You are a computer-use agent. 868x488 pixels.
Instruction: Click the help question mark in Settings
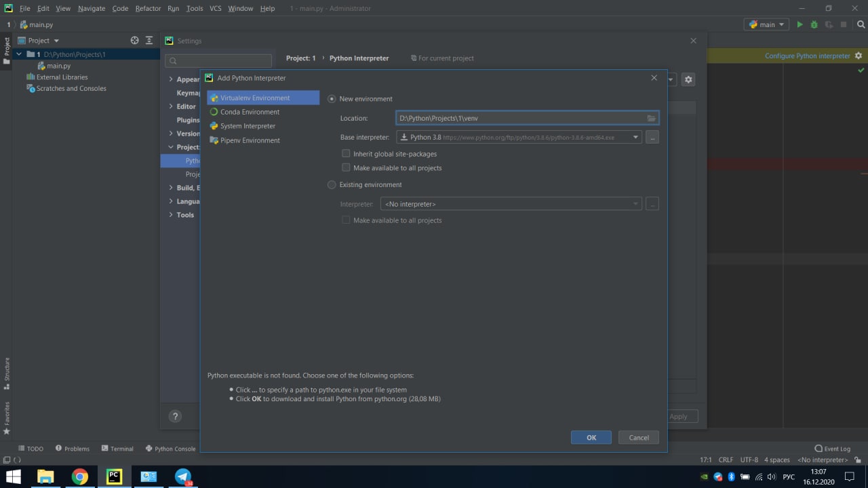click(175, 416)
